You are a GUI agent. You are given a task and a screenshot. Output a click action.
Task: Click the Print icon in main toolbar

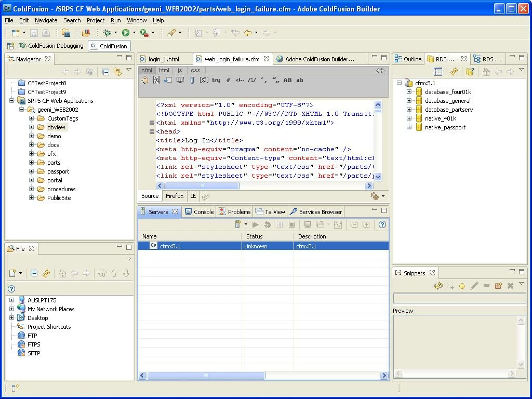pos(46,33)
